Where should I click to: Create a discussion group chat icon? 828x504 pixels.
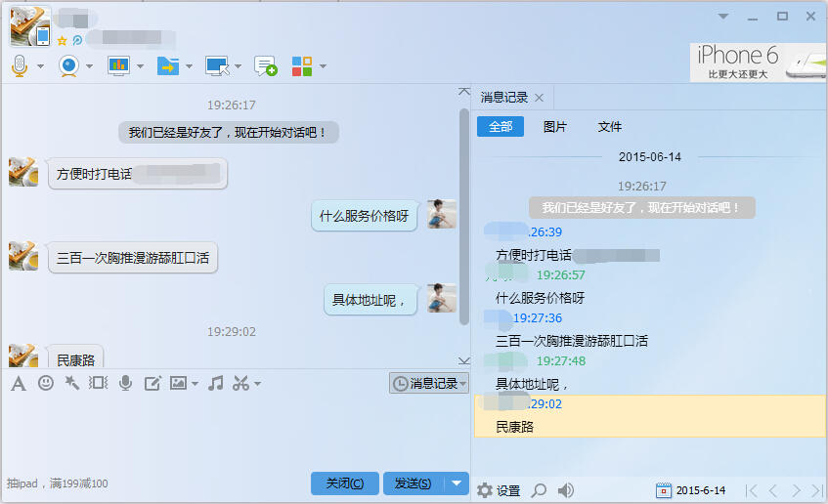point(266,66)
